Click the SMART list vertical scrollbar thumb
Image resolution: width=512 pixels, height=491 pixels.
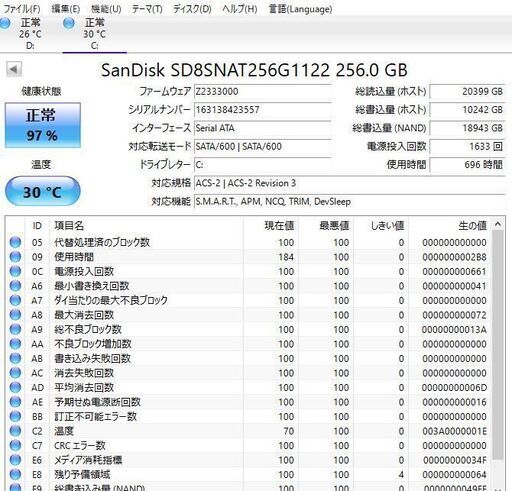498,345
